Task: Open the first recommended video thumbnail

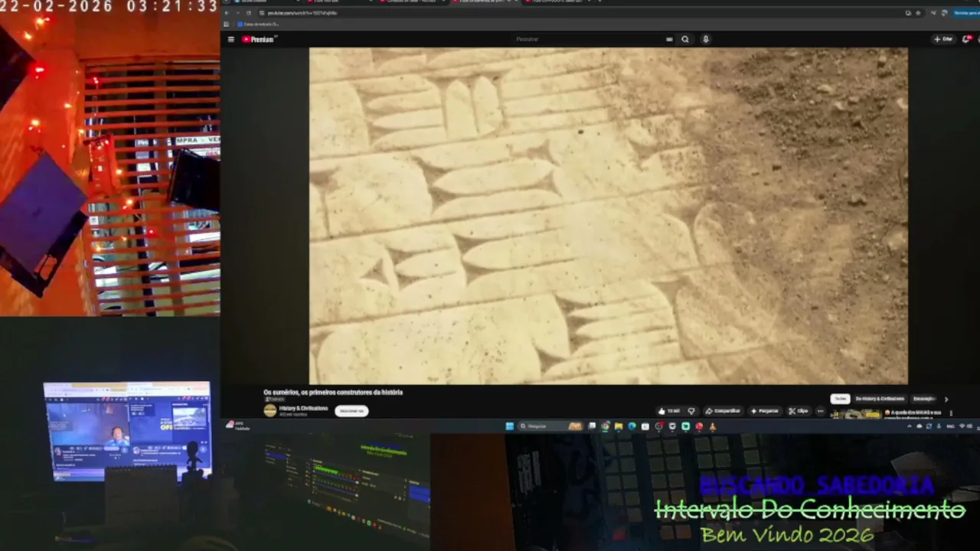Action: tap(855, 415)
